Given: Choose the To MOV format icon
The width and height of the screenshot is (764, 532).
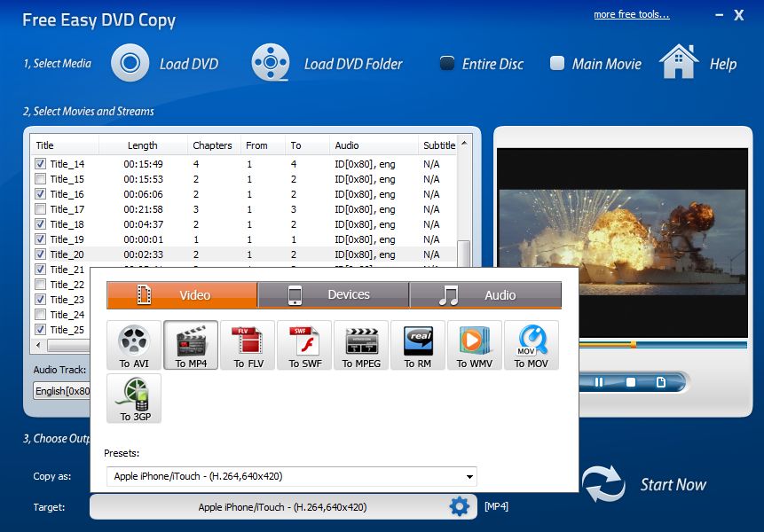Looking at the screenshot, I should [532, 345].
